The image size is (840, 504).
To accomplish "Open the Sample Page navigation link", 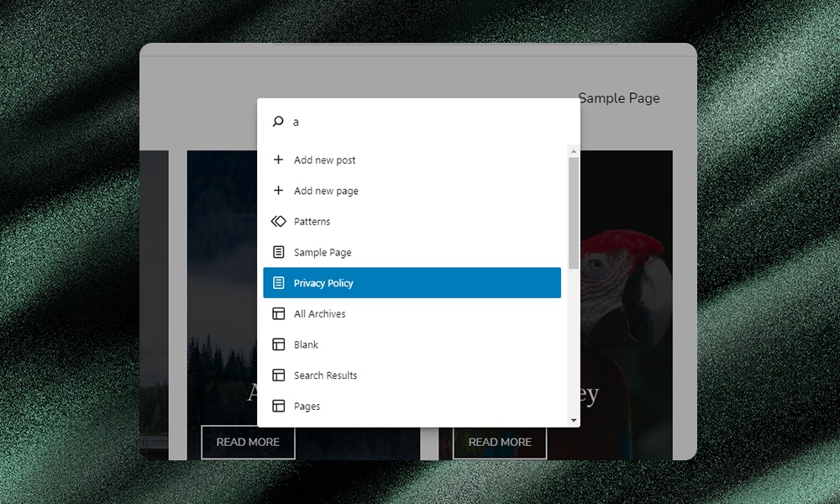I will click(x=619, y=97).
